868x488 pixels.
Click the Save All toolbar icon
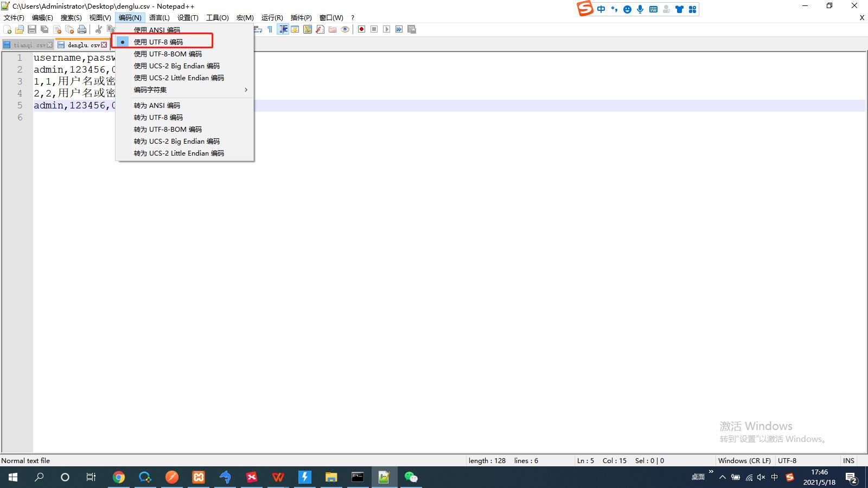tap(44, 29)
